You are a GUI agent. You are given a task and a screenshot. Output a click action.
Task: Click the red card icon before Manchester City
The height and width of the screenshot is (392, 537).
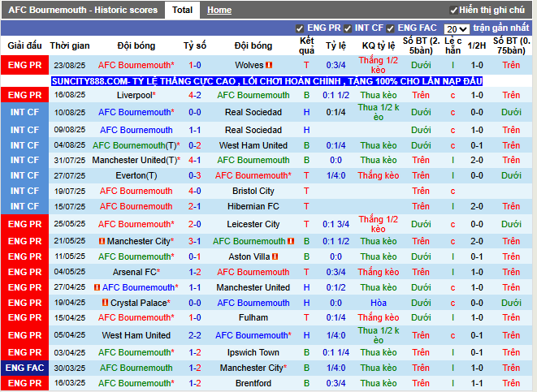point(102,241)
